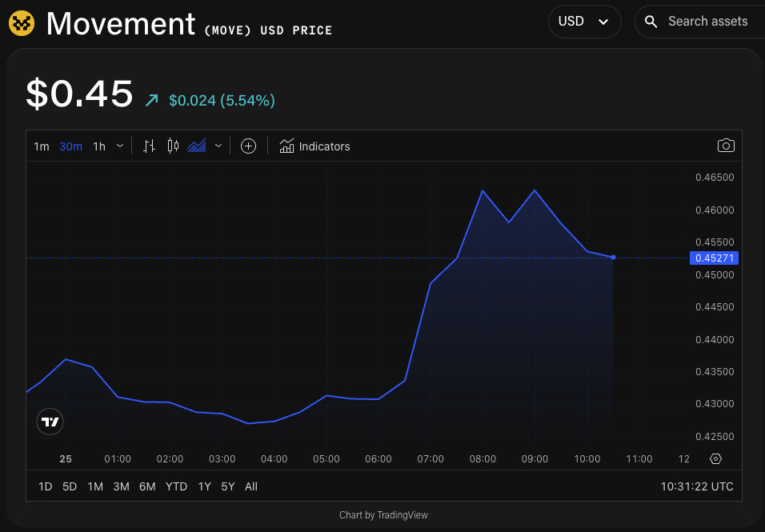Select the YTD range button
Screen dimensions: 765x532
pos(176,486)
